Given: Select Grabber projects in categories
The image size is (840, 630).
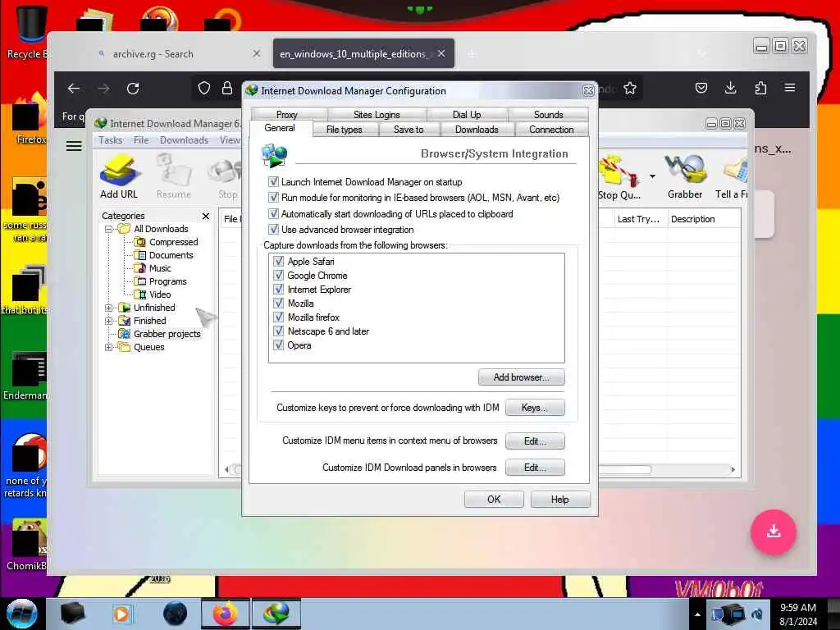Looking at the screenshot, I should point(167,334).
